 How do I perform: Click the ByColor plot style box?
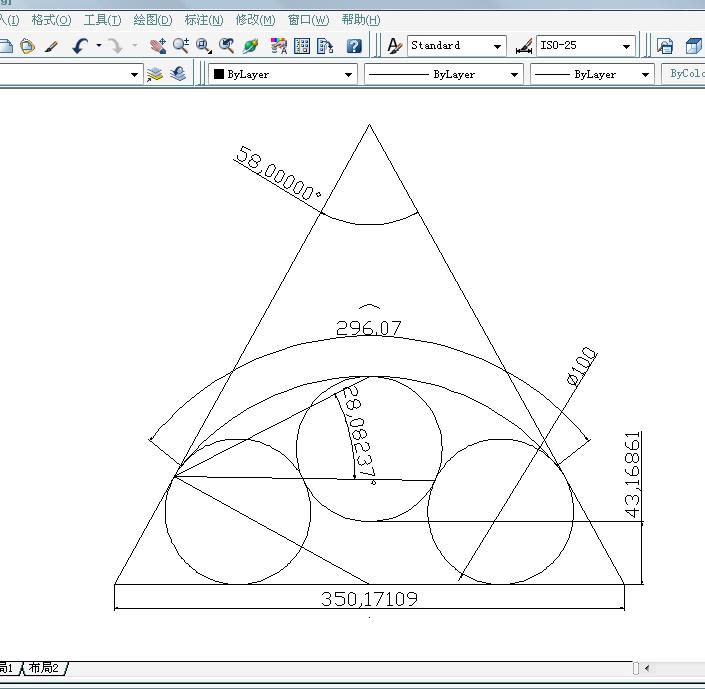684,74
